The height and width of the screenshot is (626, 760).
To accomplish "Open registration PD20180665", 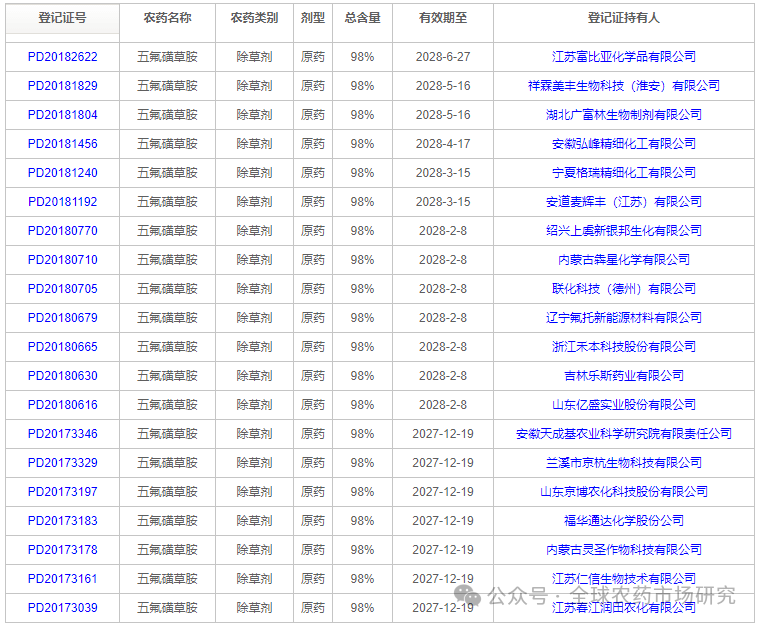I will [x=63, y=347].
